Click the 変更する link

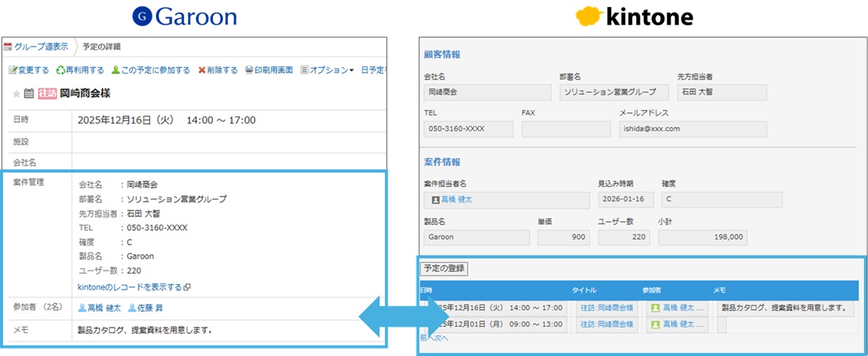[x=33, y=70]
